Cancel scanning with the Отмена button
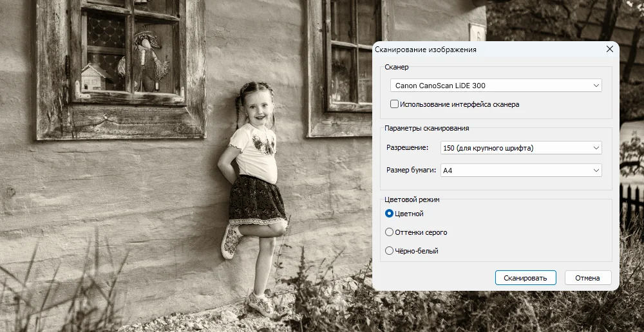 (x=587, y=278)
